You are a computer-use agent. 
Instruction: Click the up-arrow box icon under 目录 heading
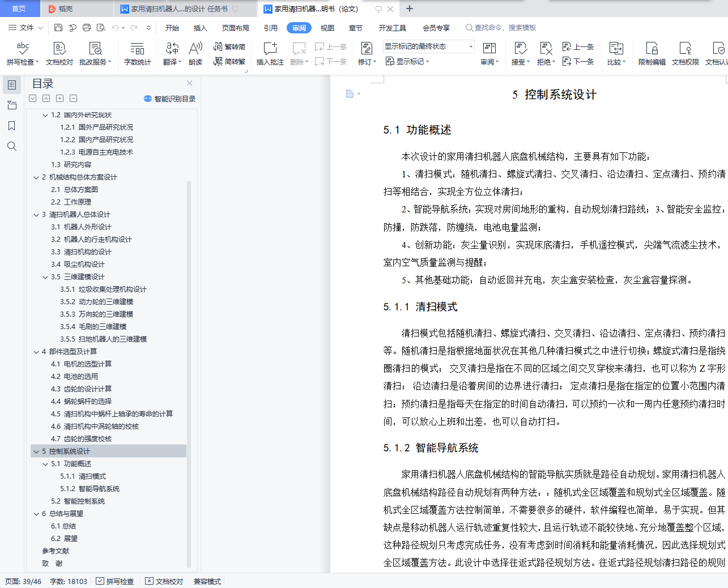click(46, 99)
